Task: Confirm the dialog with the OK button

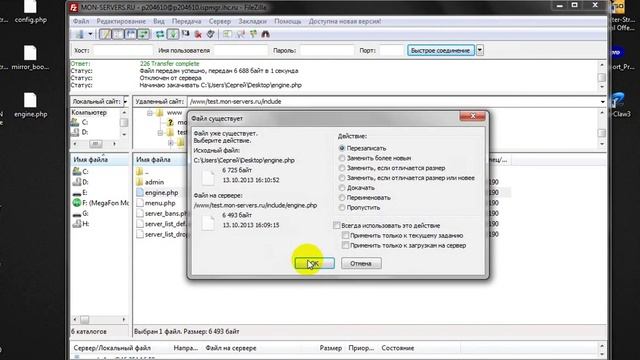Action: pyautogui.click(x=314, y=263)
